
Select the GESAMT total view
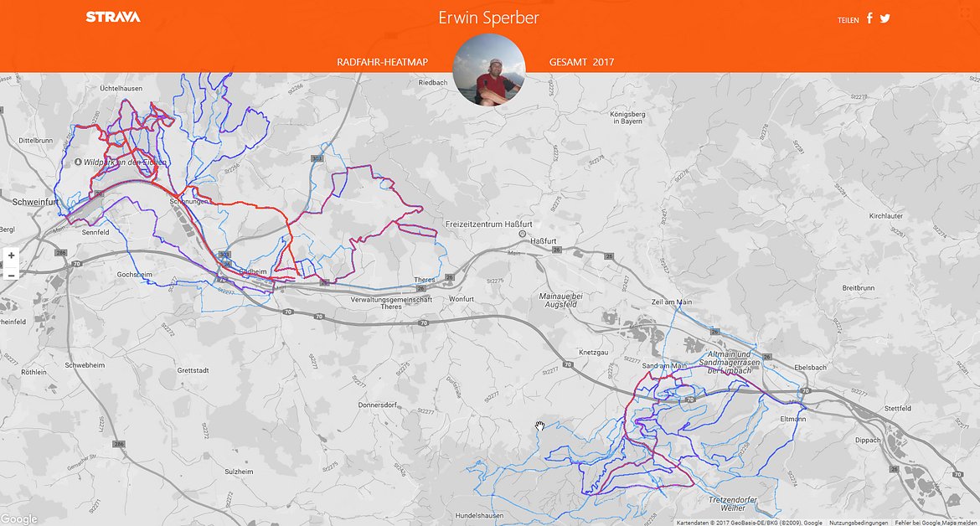(568, 62)
